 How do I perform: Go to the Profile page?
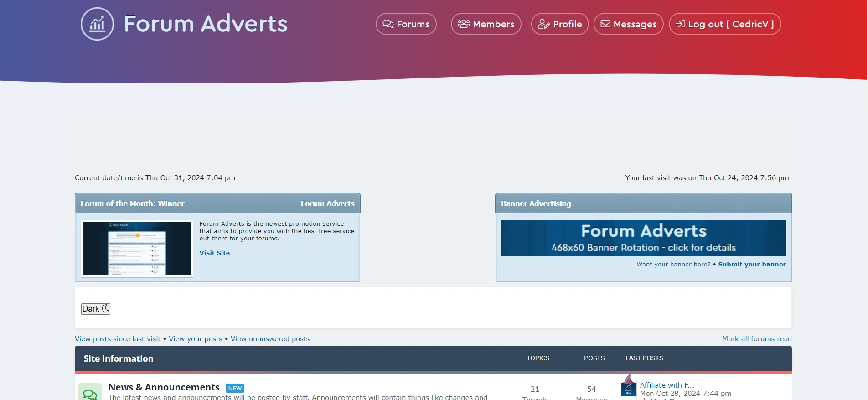560,24
